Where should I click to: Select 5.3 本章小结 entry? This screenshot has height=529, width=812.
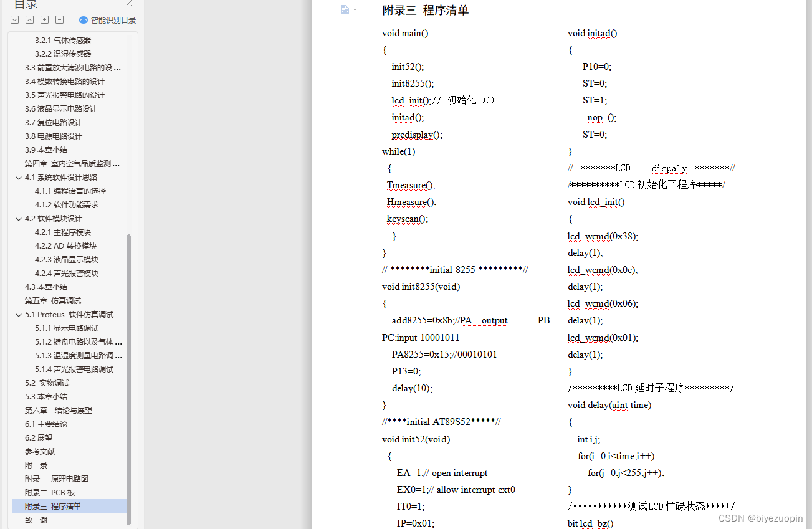tap(46, 397)
